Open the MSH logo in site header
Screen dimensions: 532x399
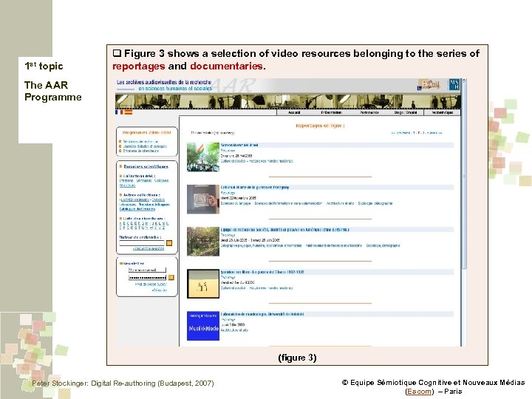[454, 84]
